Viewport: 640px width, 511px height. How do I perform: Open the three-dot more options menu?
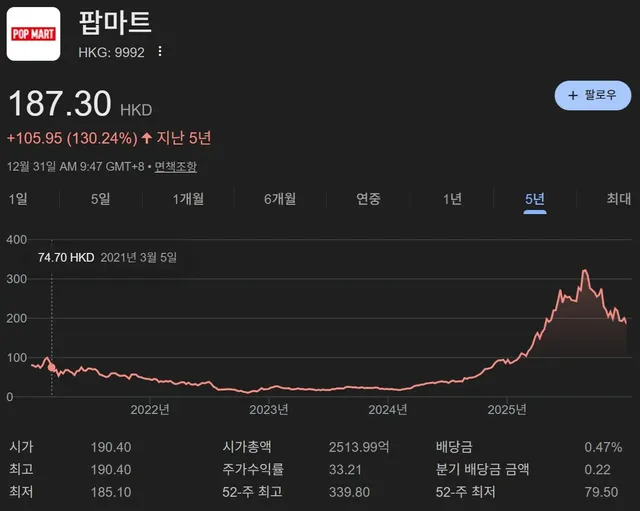point(160,52)
